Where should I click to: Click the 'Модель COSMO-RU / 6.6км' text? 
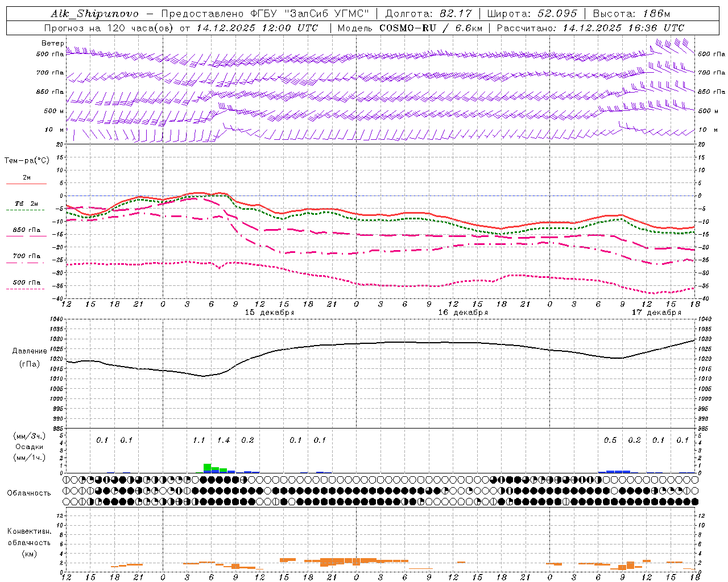410,28
